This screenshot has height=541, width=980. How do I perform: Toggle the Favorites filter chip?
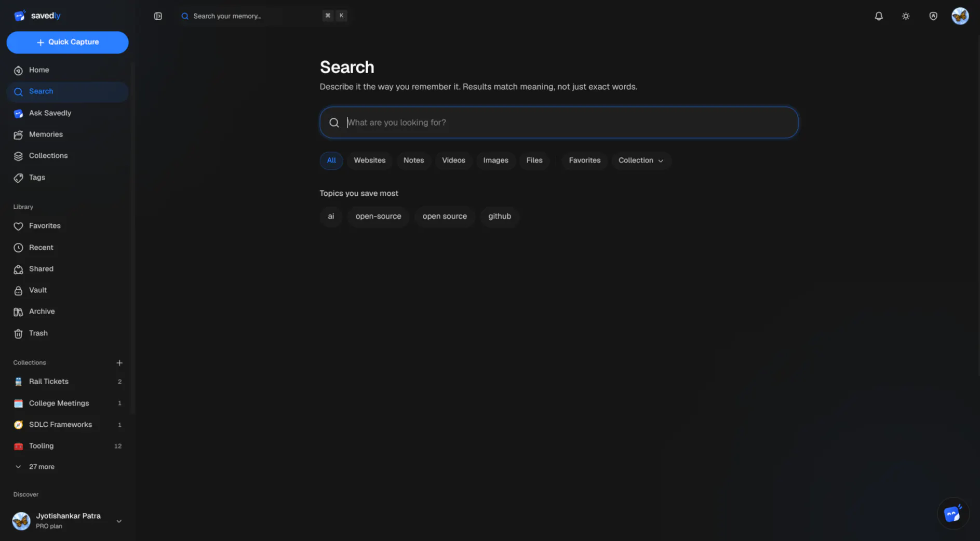[584, 160]
